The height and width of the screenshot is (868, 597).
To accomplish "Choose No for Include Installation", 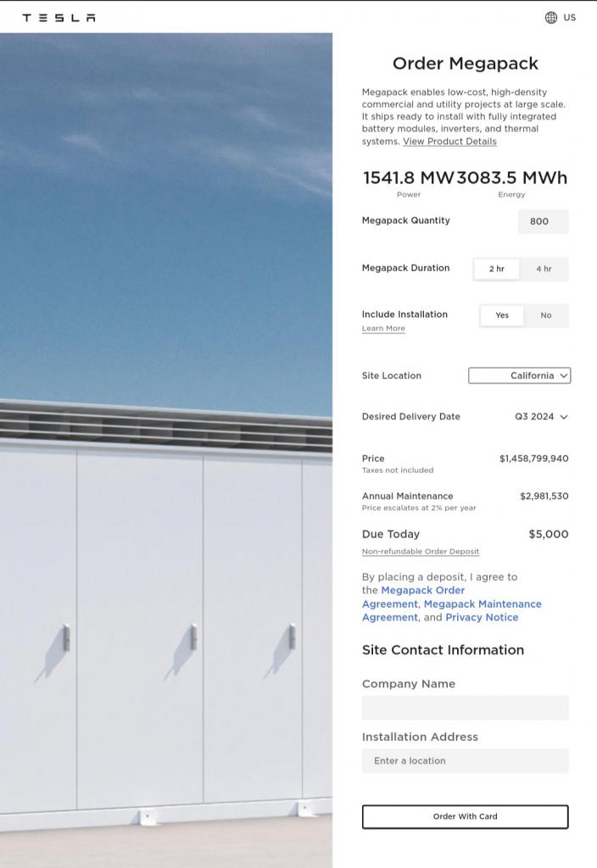I will tap(546, 315).
